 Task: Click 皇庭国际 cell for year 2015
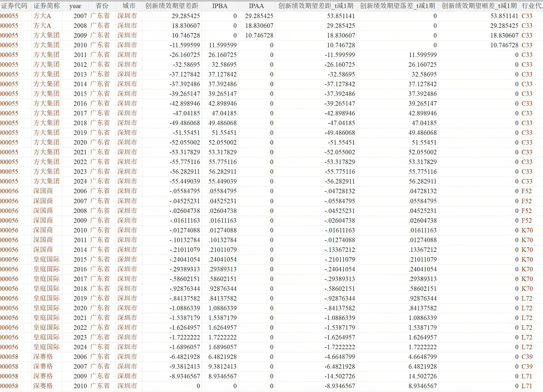(x=46, y=259)
